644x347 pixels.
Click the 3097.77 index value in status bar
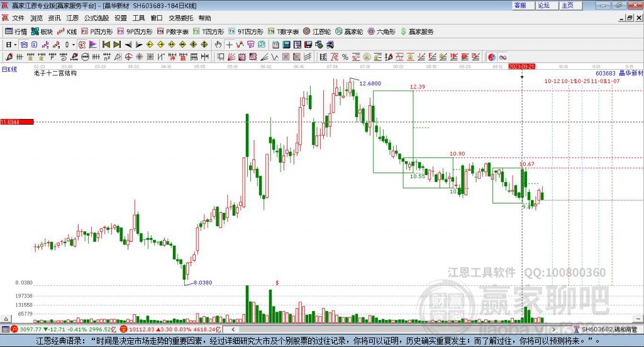click(31, 329)
